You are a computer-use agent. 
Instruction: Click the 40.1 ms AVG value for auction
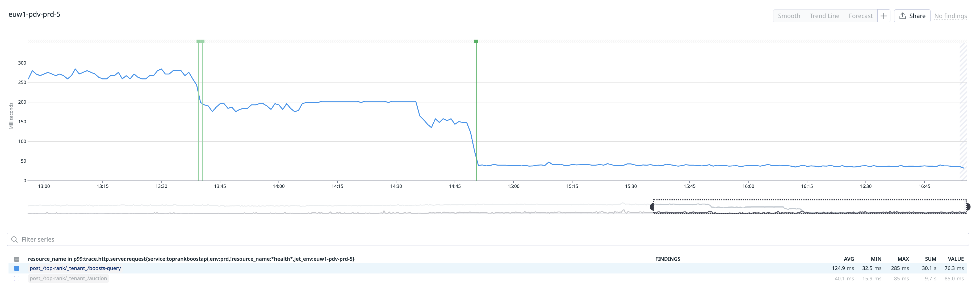pyautogui.click(x=844, y=279)
